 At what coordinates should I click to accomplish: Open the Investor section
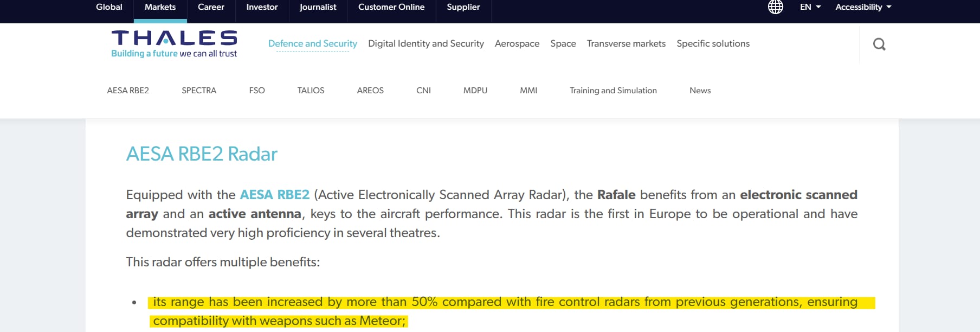coord(262,7)
